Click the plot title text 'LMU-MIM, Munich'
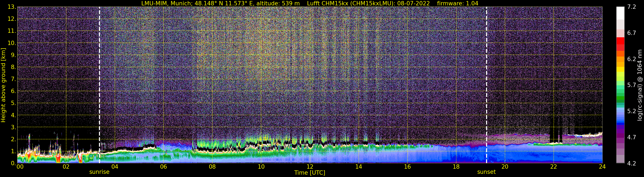The image size is (644, 177). pos(166,3)
